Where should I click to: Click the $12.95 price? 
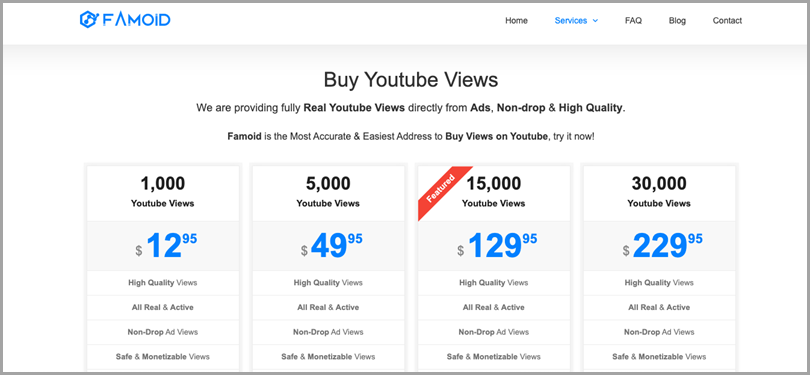166,245
